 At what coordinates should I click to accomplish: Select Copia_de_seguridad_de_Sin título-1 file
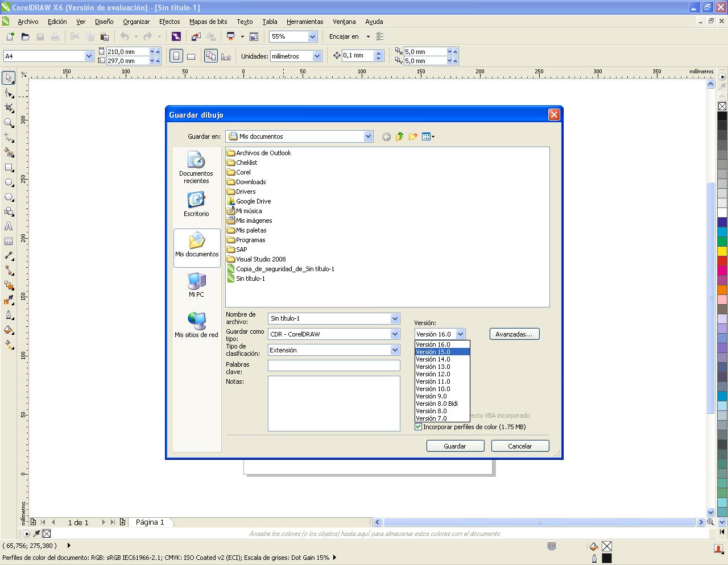coord(280,269)
